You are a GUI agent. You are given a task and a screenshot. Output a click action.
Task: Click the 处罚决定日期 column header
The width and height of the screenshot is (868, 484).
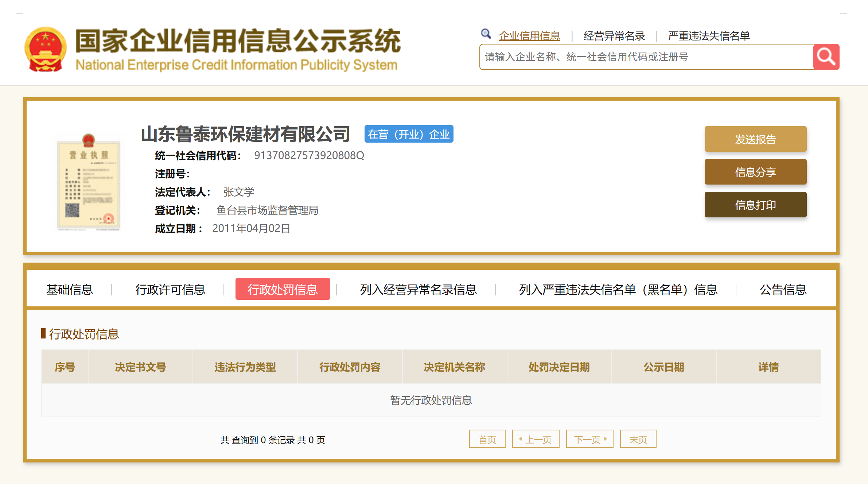[x=559, y=367]
